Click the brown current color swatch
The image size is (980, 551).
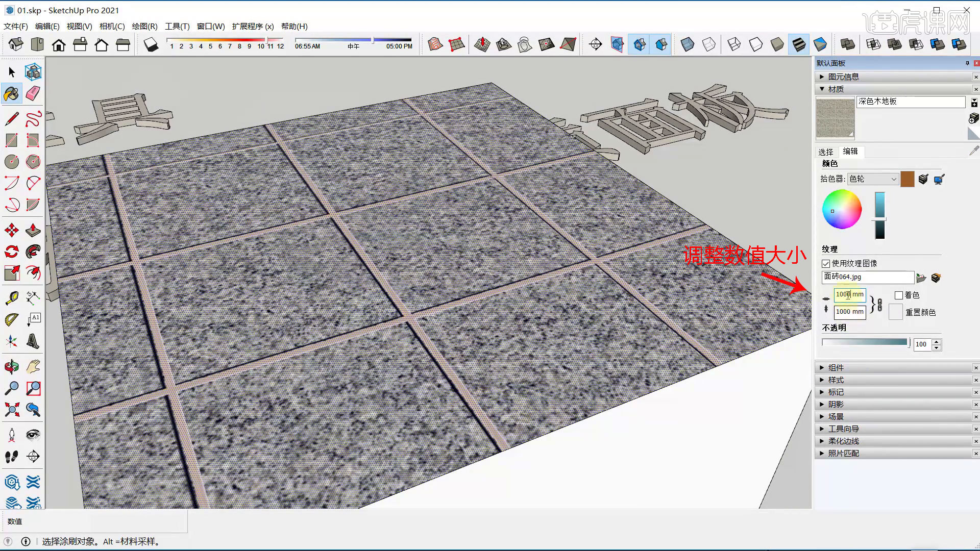tap(908, 179)
